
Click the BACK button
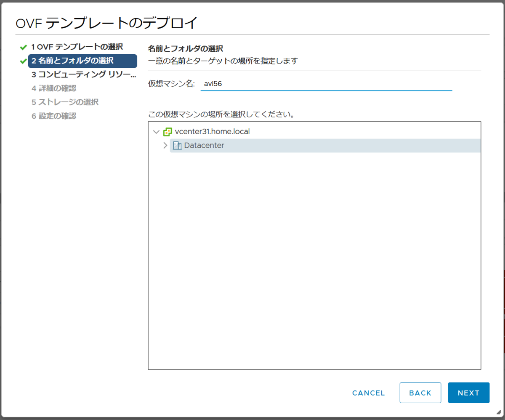(420, 393)
